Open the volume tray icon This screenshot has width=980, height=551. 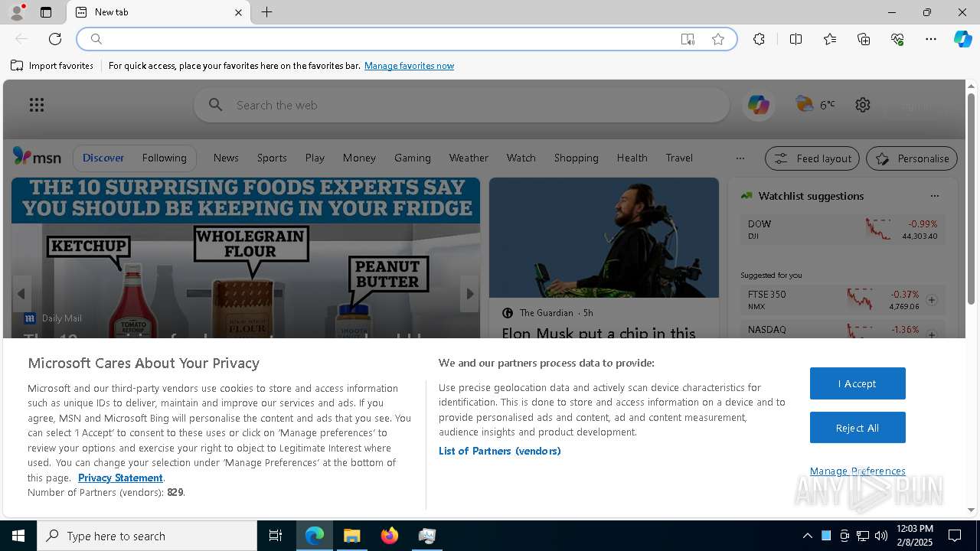881,536
